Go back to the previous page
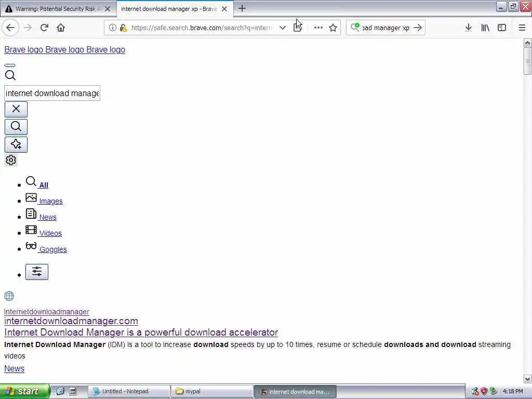 click(x=10, y=28)
